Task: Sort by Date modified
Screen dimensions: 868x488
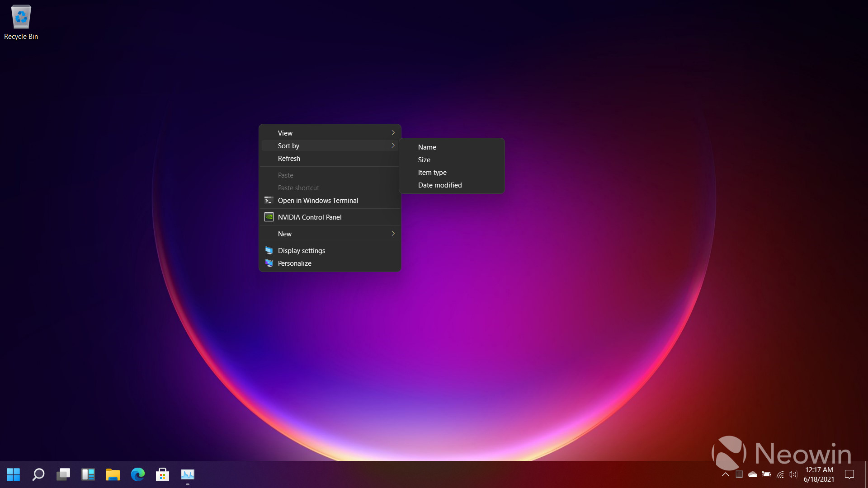Action: tap(440, 185)
